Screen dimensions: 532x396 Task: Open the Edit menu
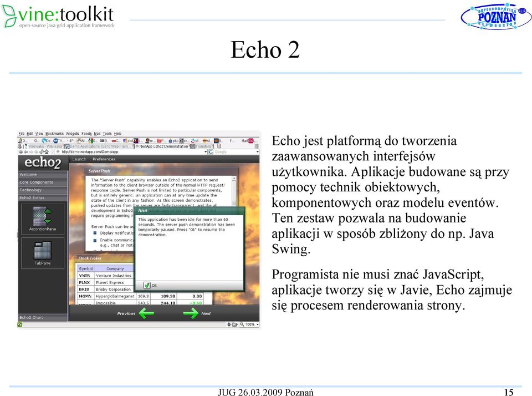(x=30, y=134)
